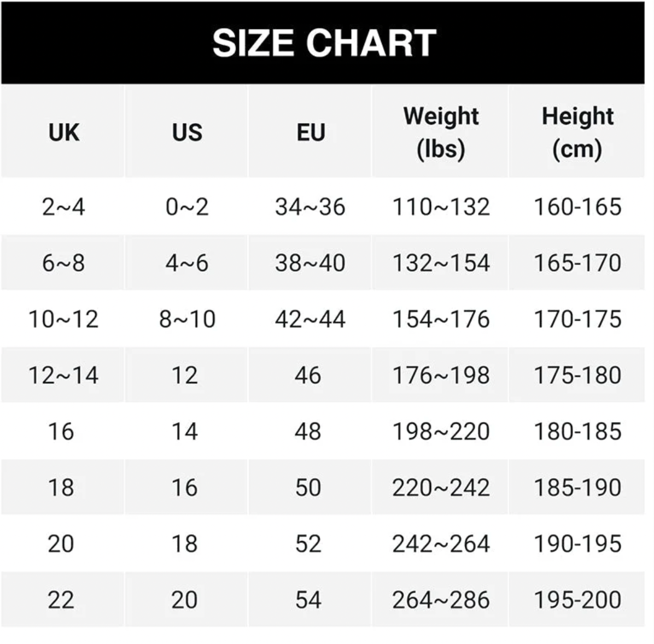Select the US size 0~2 cell
654x644 pixels.
click(x=187, y=207)
